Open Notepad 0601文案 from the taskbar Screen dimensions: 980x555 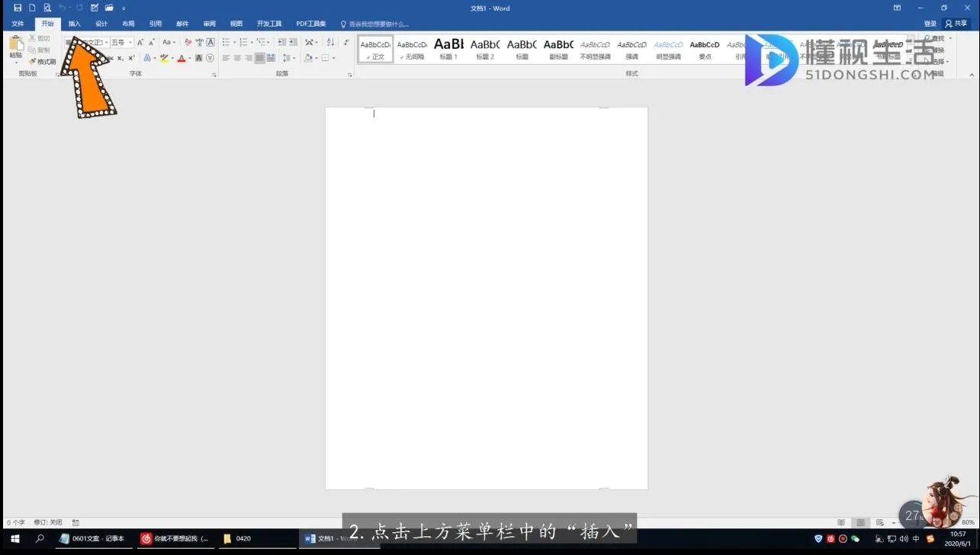tap(92, 538)
